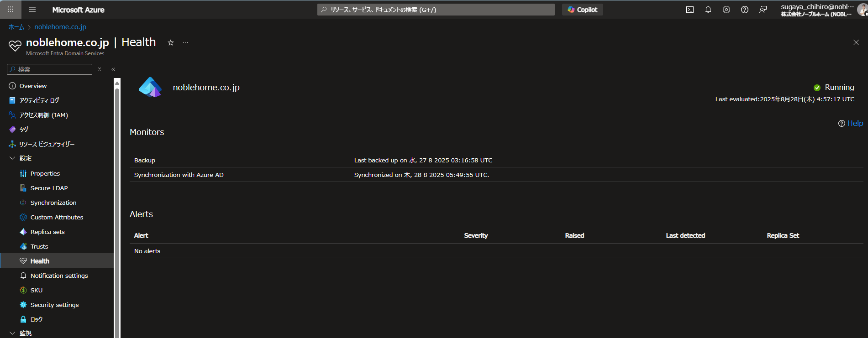The width and height of the screenshot is (868, 338).
Task: Focus the sidebar 検索 field
Action: click(50, 69)
